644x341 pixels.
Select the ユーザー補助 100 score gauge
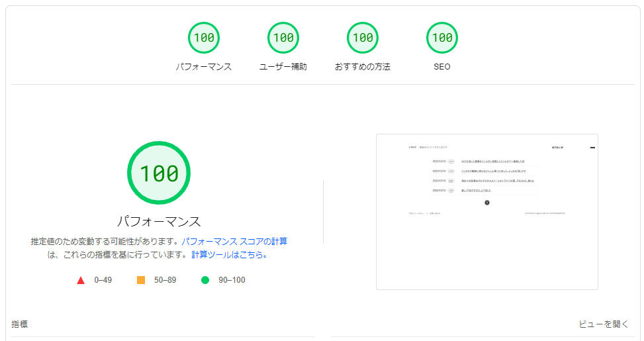[x=283, y=38]
